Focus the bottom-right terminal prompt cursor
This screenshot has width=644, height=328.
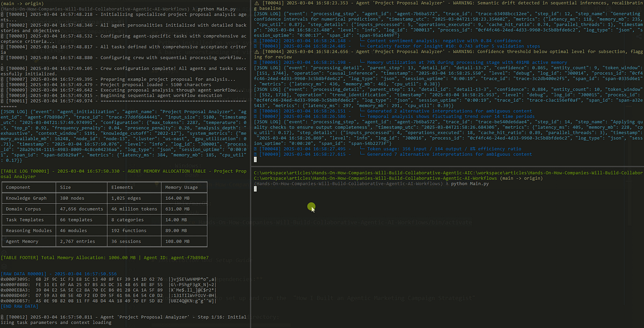coord(255,188)
